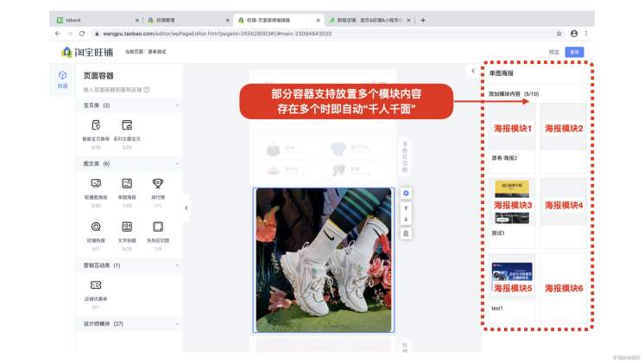Choose the 多热区切图 container icon
The width and height of the screenshot is (644, 363).
pyautogui.click(x=158, y=226)
